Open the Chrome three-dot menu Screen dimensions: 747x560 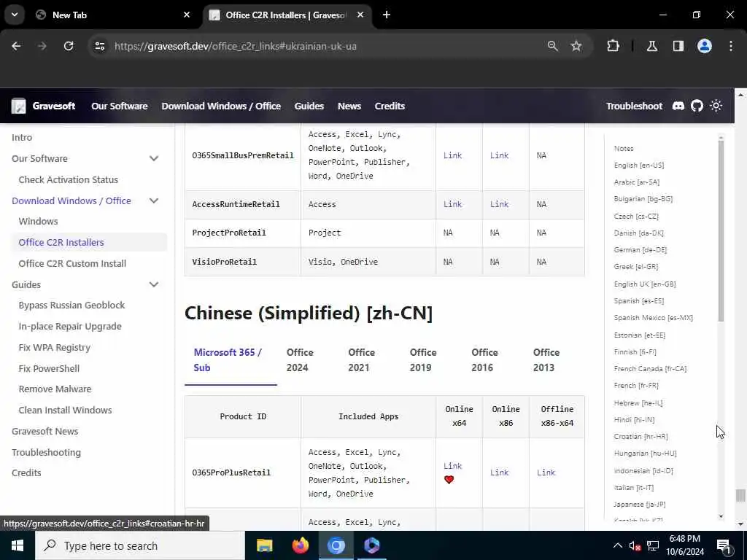pos(731,46)
